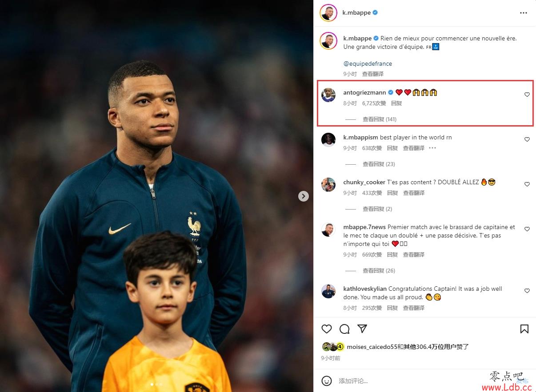Image resolution: width=536 pixels, height=392 pixels.
Task: Open the comment bubble icon below comments
Action: 344,329
